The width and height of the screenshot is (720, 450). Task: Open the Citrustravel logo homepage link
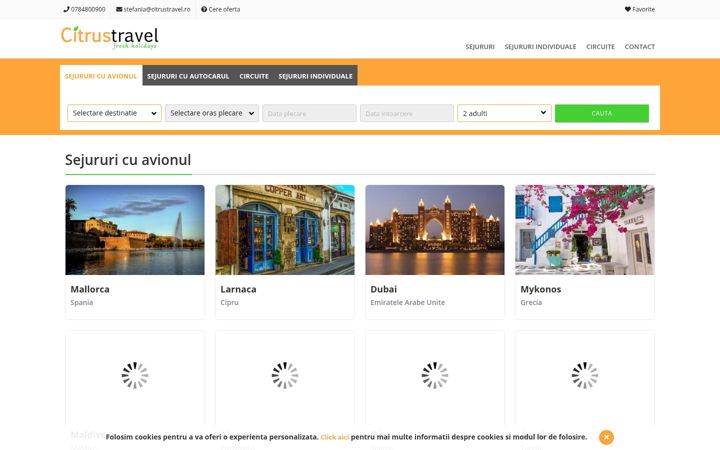110,38
